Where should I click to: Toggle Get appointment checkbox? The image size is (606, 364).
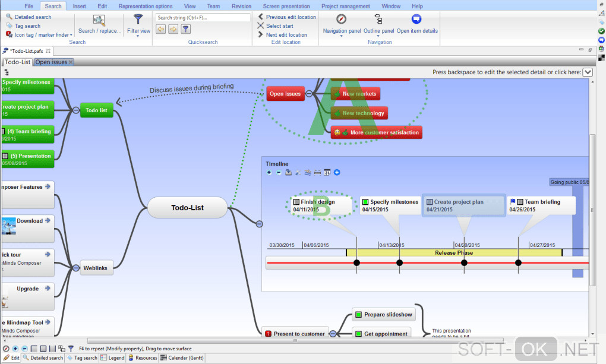(x=358, y=334)
